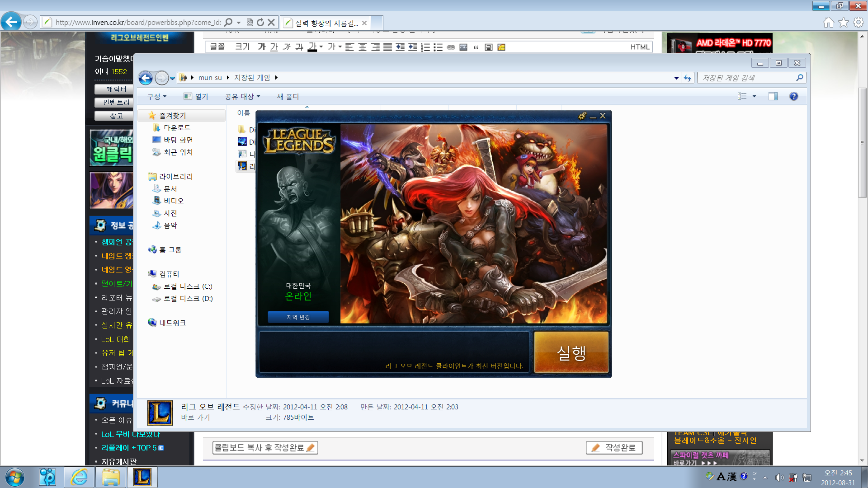This screenshot has width=868, height=488.
Task: Click text color swatch in editor toolbar
Action: (x=312, y=47)
